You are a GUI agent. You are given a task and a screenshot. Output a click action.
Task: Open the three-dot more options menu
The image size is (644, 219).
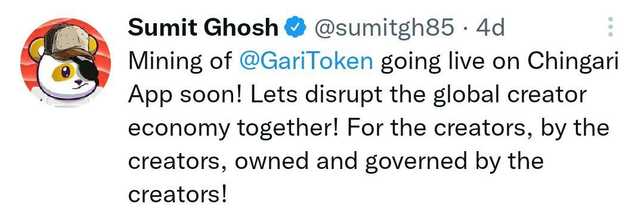611,27
